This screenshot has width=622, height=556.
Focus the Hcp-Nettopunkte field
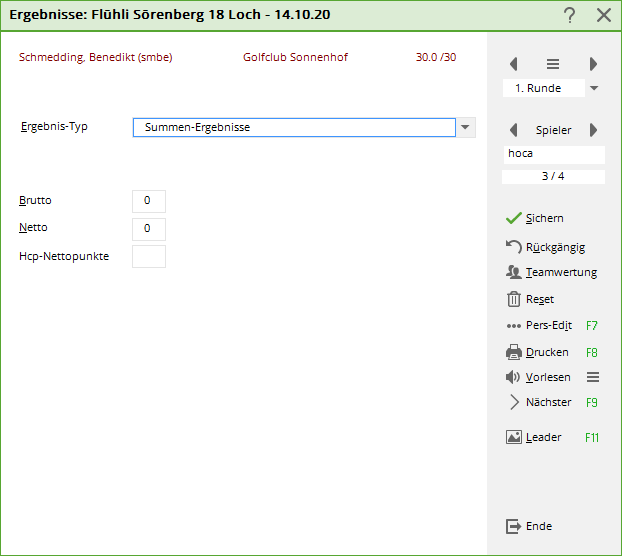(x=149, y=257)
